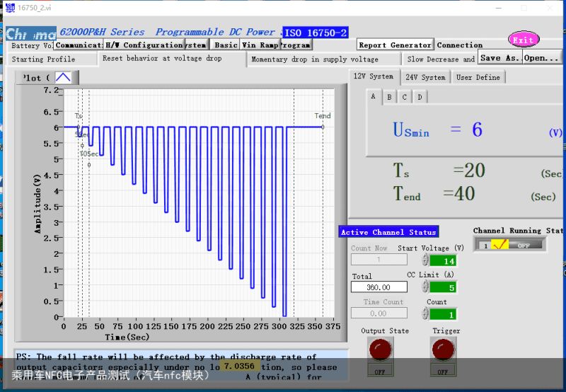This screenshot has width=566, height=392.
Task: Click the Start Voltage value 14 field
Action: pyautogui.click(x=443, y=260)
